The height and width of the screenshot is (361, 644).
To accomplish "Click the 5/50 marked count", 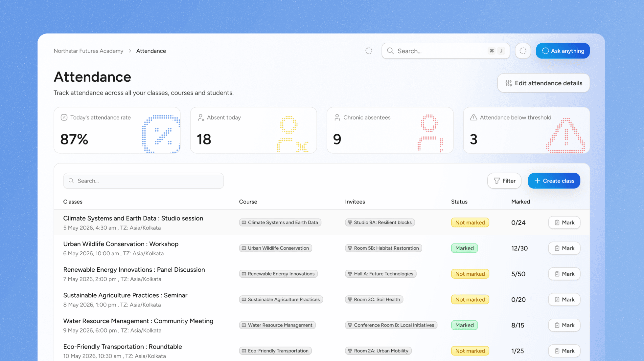I will [x=518, y=274].
